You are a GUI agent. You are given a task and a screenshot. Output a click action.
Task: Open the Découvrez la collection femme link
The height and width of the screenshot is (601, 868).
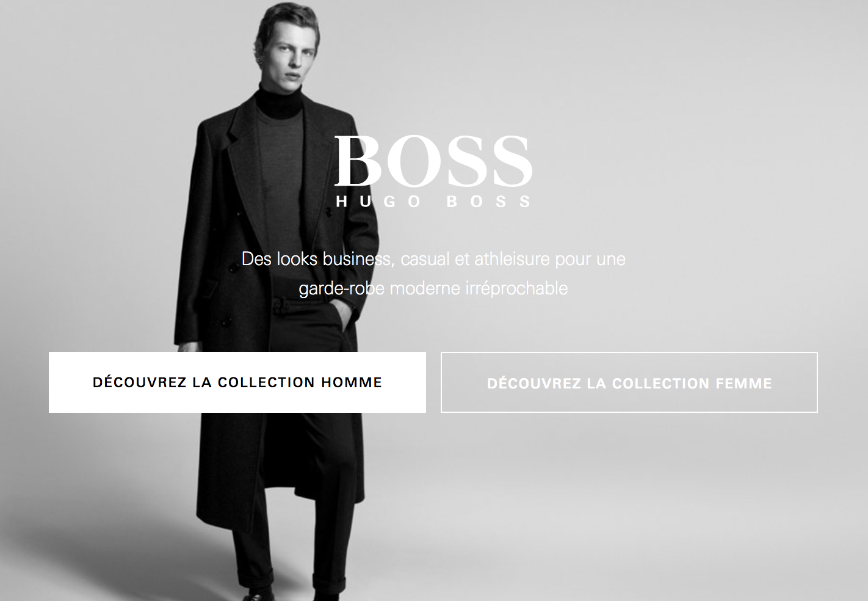tap(629, 382)
